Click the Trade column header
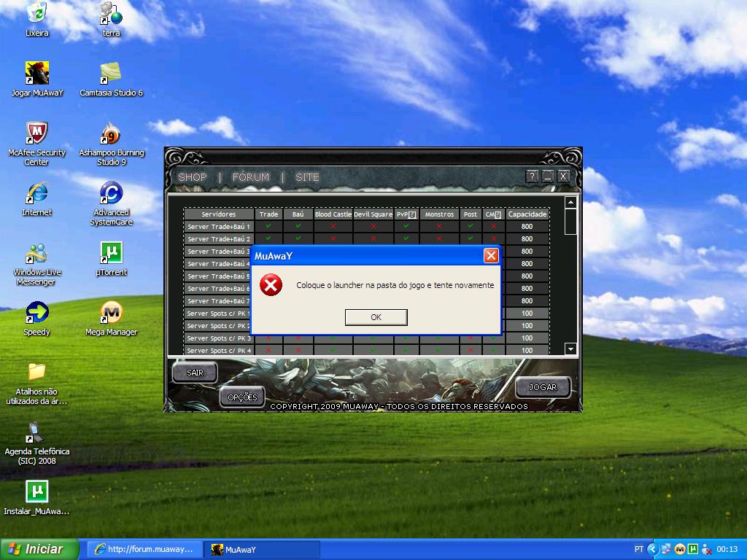This screenshot has height=560, width=747. pyautogui.click(x=268, y=214)
